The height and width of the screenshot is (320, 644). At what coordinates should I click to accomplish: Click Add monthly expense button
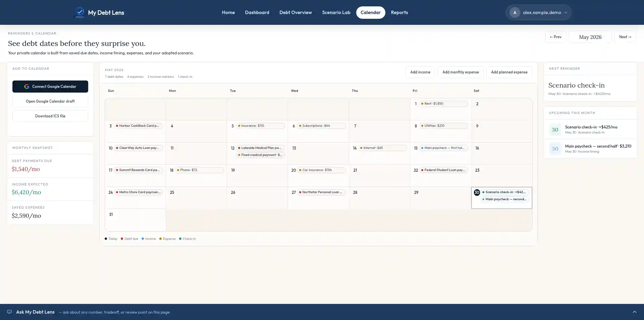coord(461,72)
